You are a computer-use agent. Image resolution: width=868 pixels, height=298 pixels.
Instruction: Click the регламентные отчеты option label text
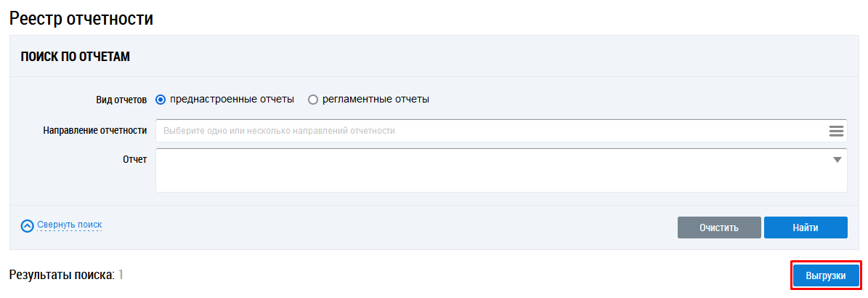pos(376,100)
